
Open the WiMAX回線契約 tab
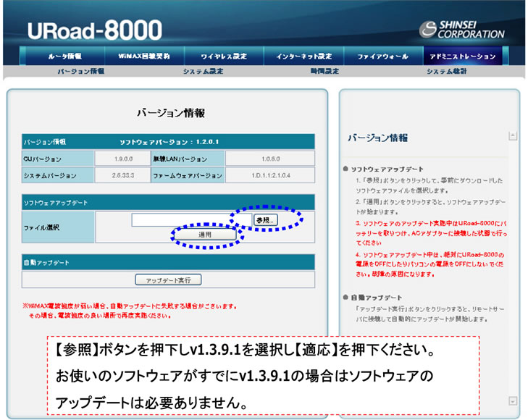(x=144, y=56)
